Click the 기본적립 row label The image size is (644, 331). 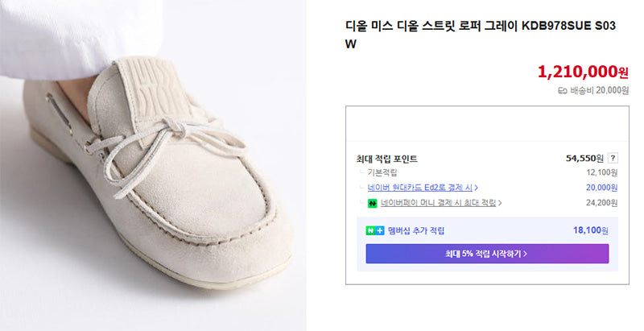click(x=382, y=173)
